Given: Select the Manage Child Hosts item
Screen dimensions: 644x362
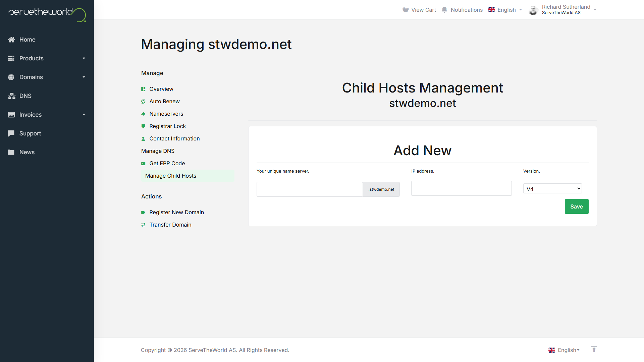Looking at the screenshot, I should pyautogui.click(x=188, y=176).
